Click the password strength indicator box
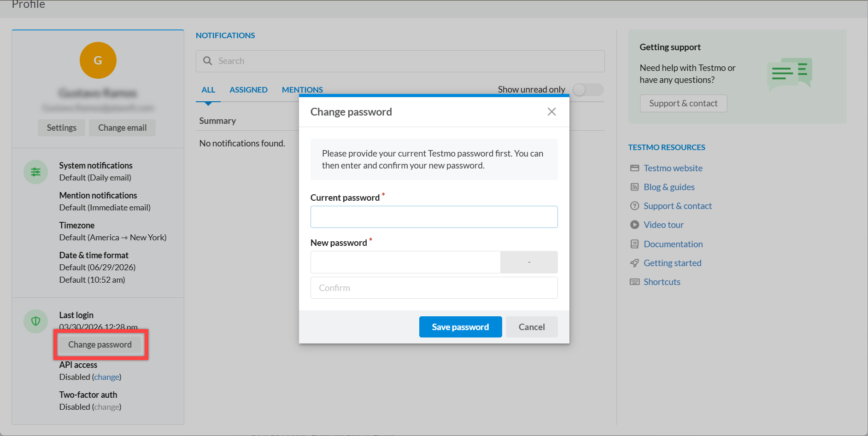The image size is (868, 436). tap(529, 262)
